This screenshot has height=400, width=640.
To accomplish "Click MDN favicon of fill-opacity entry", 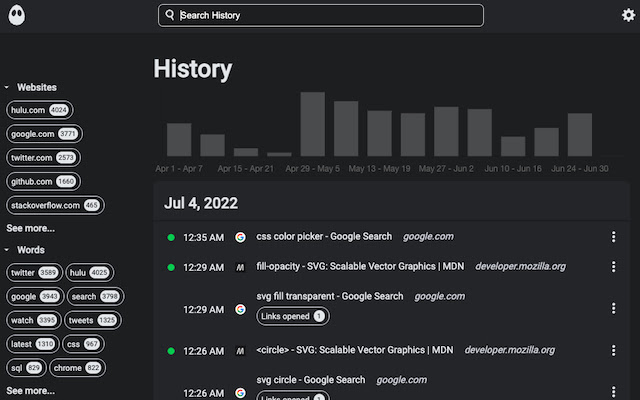I will coord(240,267).
